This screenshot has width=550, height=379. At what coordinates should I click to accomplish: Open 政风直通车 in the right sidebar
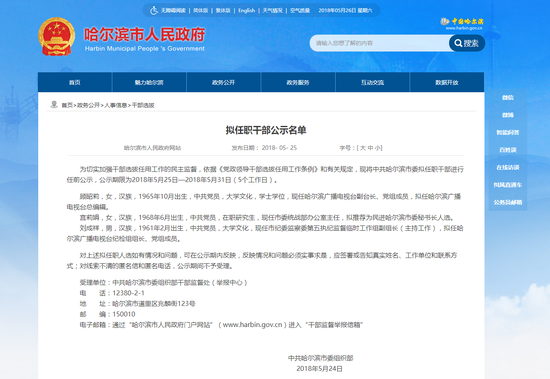pos(508,185)
